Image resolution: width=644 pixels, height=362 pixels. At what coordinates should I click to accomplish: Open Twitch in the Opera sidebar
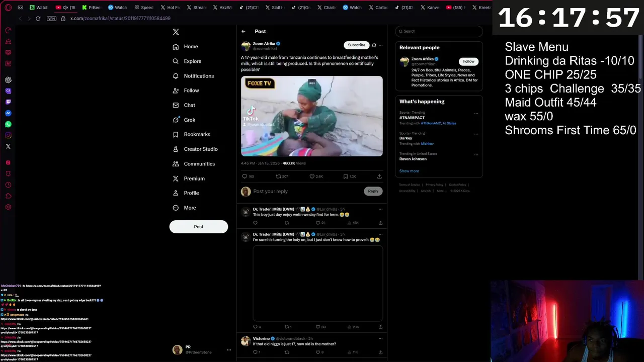coord(8,102)
